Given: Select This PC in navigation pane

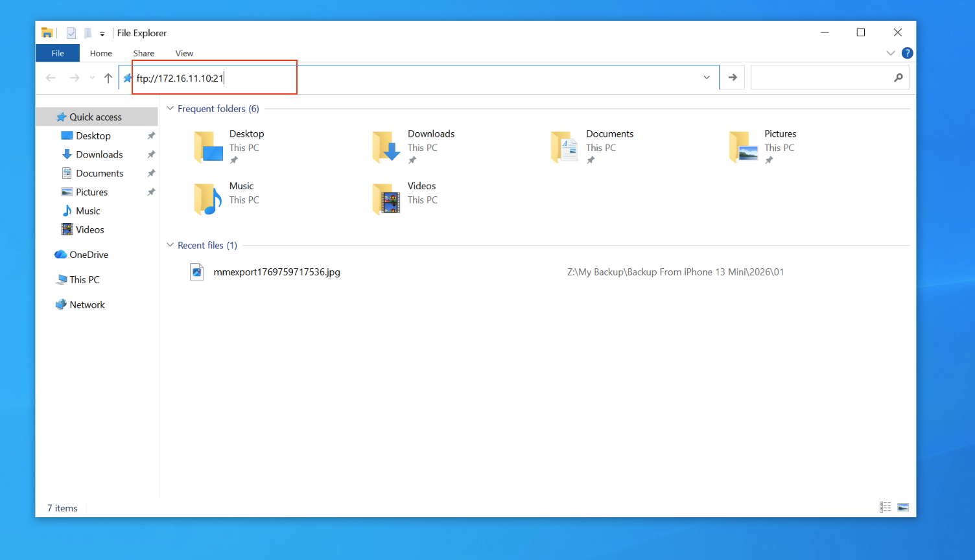Looking at the screenshot, I should click(84, 279).
